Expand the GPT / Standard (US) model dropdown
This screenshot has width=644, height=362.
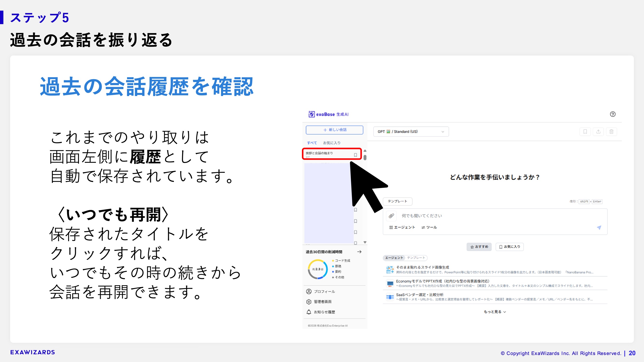click(411, 132)
